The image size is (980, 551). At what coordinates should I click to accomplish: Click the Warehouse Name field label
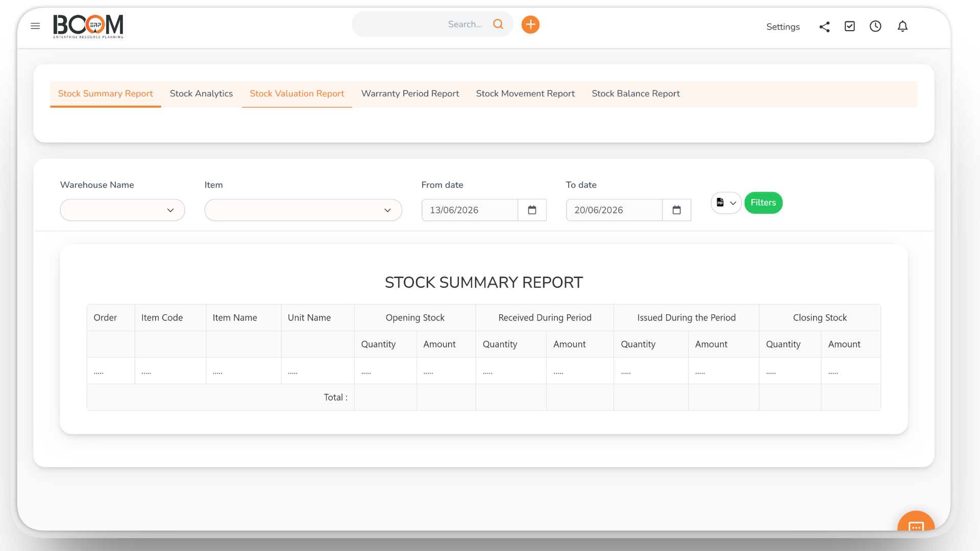point(97,185)
